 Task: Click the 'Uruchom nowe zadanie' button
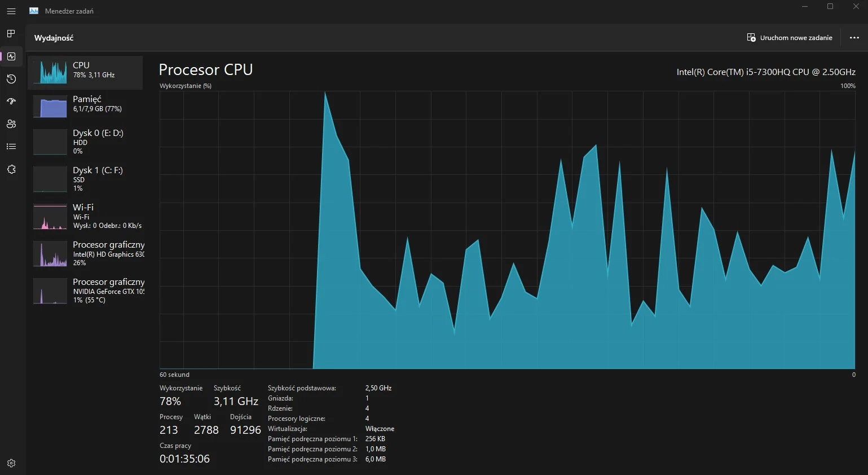[x=790, y=38]
